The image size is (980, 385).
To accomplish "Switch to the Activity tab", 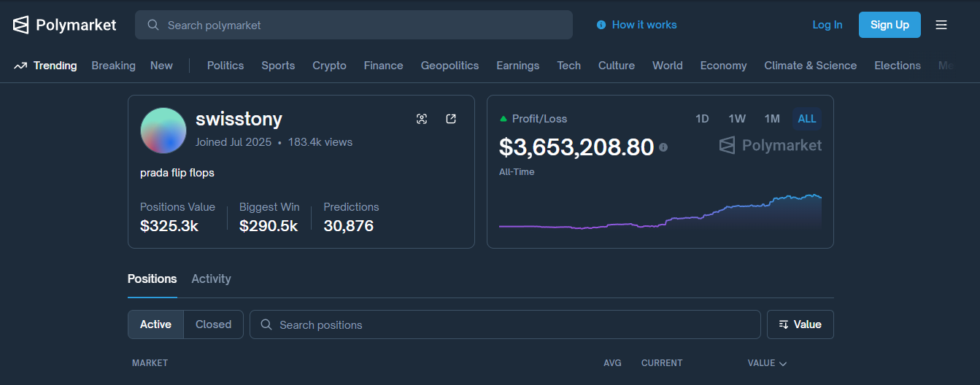I will [211, 279].
